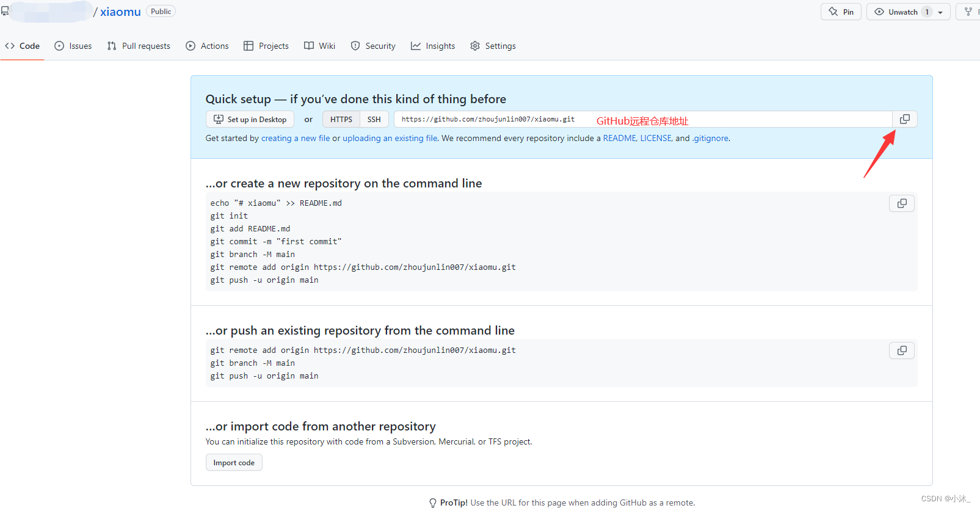Open repository Settings tab
Image resolution: width=980 pixels, height=508 pixels.
point(493,46)
